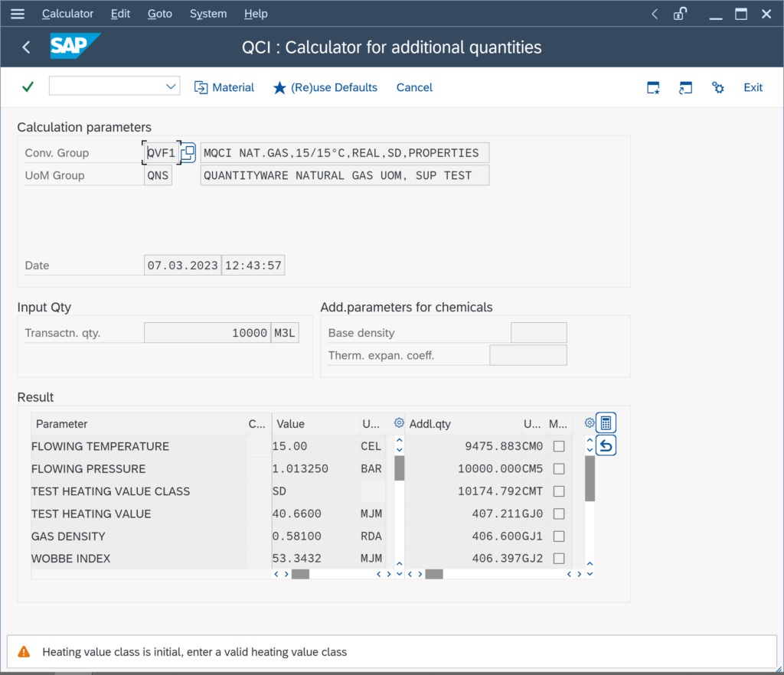Expand the command field dropdown arrow
This screenshot has width=784, height=675.
tap(171, 86)
